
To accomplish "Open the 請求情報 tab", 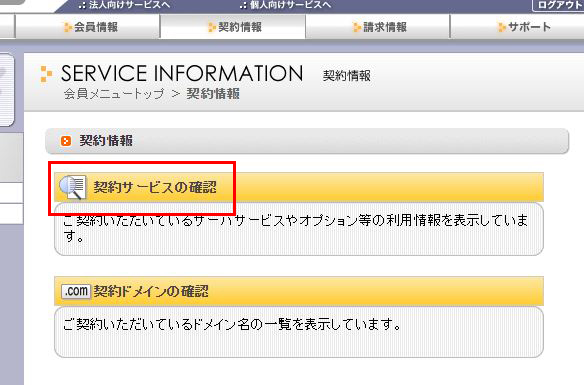I will [x=378, y=27].
